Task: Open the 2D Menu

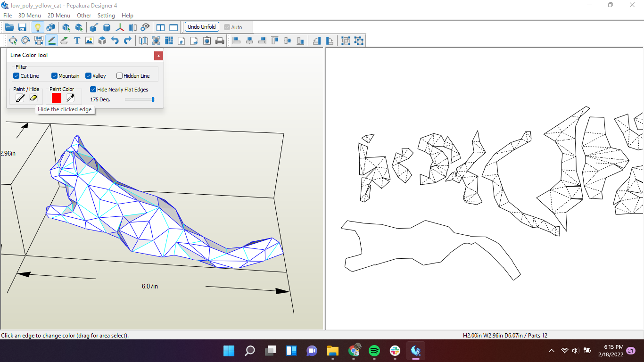Action: click(58, 15)
